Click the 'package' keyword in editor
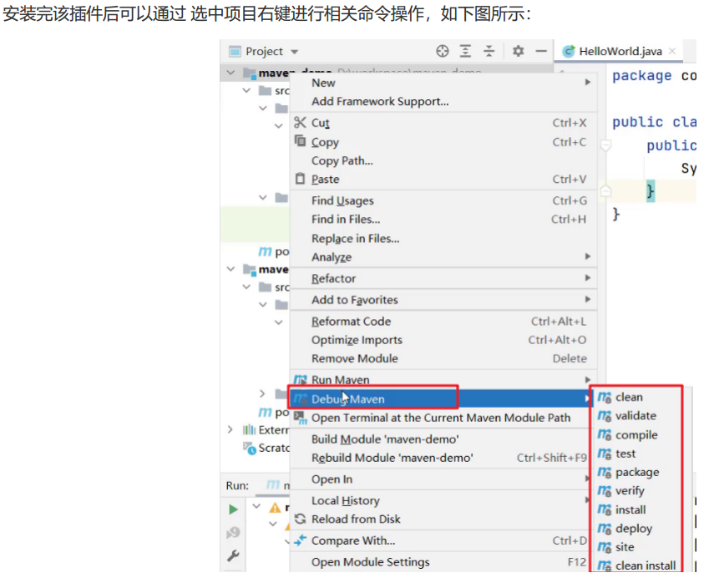714x588 pixels. click(641, 76)
